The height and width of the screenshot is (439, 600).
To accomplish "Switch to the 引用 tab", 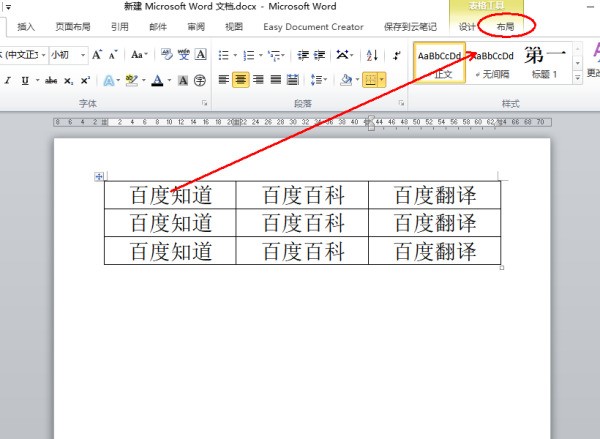I will [120, 27].
